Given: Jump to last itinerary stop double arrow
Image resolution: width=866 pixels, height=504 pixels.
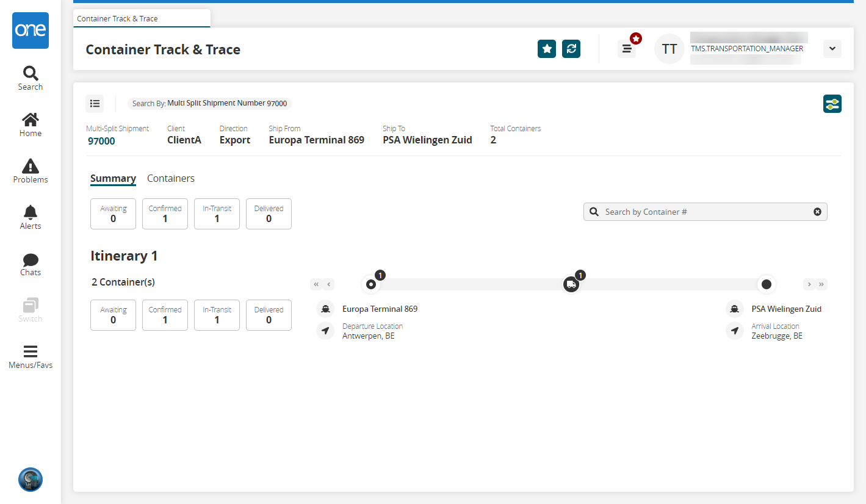Looking at the screenshot, I should 821,284.
